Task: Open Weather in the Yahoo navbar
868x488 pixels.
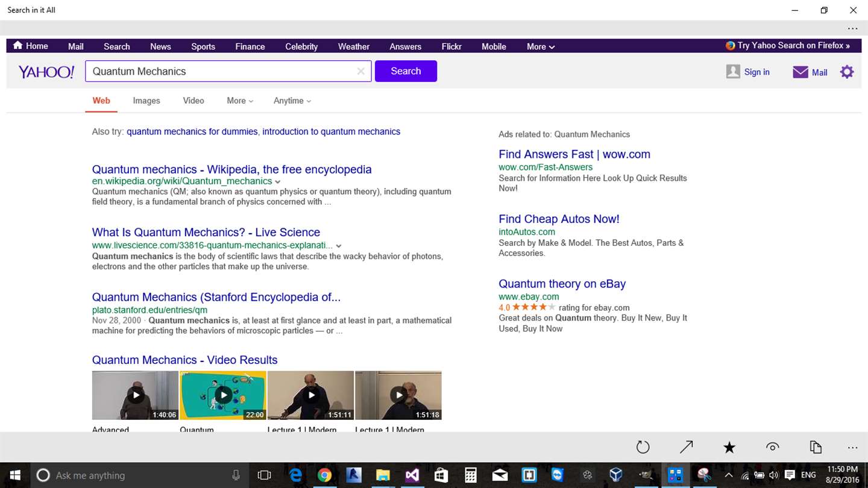Action: point(354,46)
